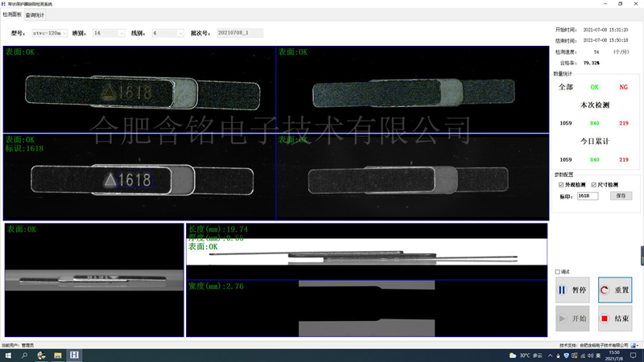This screenshot has width=644, height=362.
Task: Click the 结束 stop button
Action: 615,319
